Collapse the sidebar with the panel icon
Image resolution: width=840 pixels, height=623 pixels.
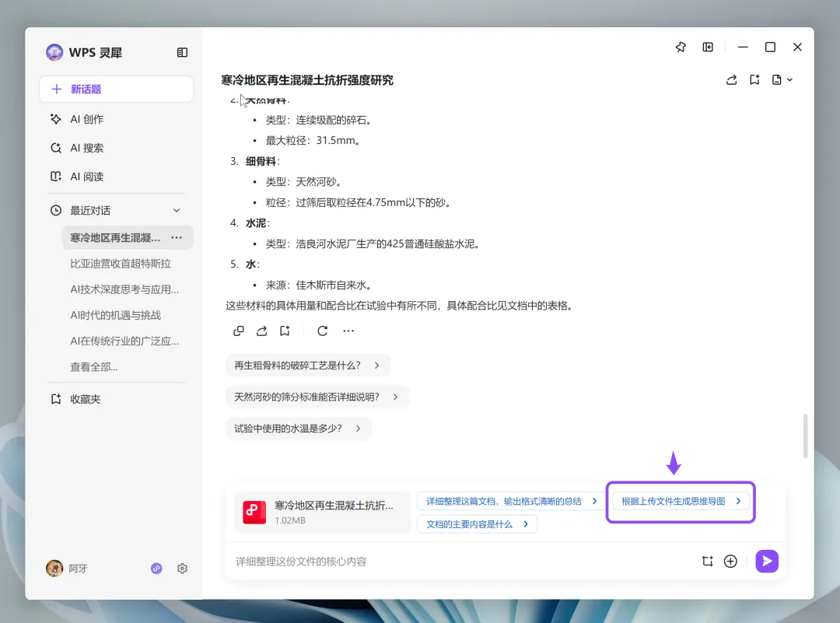182,52
